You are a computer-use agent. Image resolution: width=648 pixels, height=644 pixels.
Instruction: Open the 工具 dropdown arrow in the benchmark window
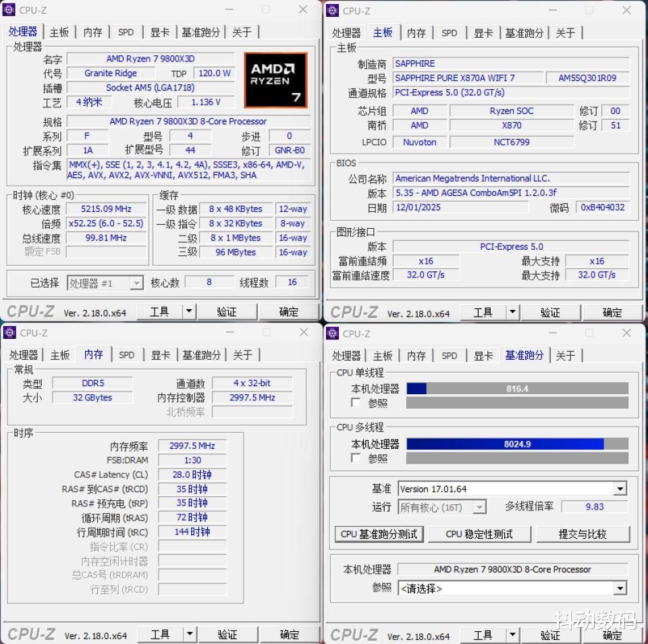(x=512, y=635)
